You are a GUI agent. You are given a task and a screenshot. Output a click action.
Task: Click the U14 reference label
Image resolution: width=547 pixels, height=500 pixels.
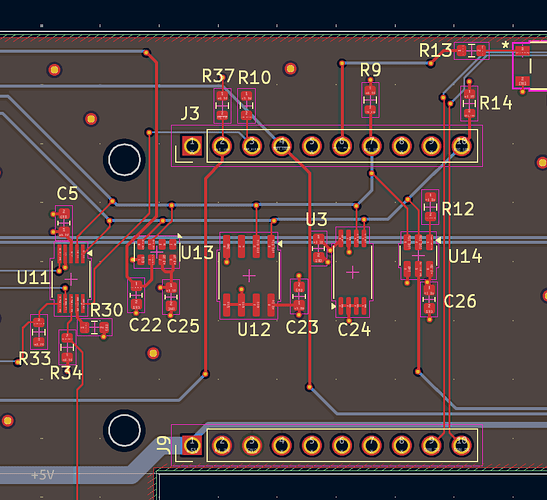(x=465, y=256)
